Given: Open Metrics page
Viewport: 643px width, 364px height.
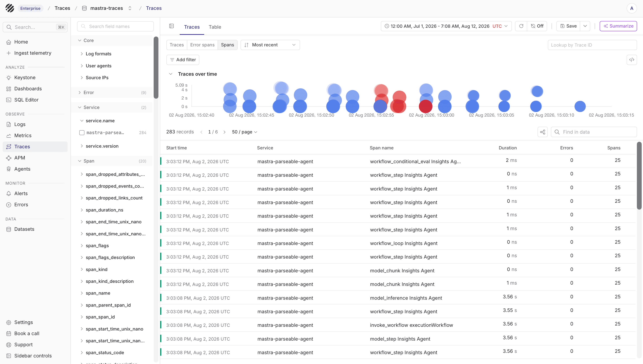Looking at the screenshot, I should click(35, 135).
